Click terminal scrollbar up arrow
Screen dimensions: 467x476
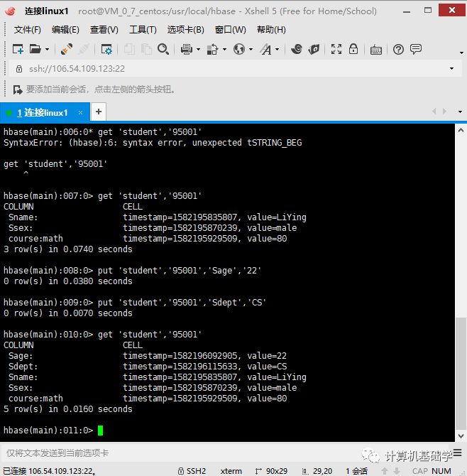(x=461, y=131)
